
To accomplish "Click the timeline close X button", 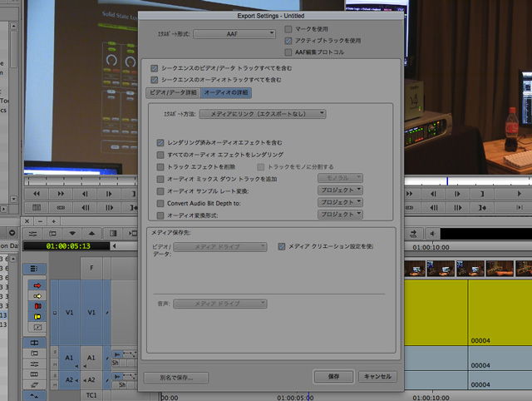I will (x=27, y=221).
